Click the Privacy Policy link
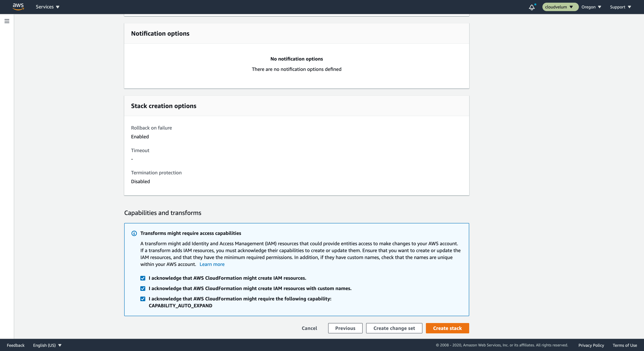The height and width of the screenshot is (351, 644). (591, 345)
